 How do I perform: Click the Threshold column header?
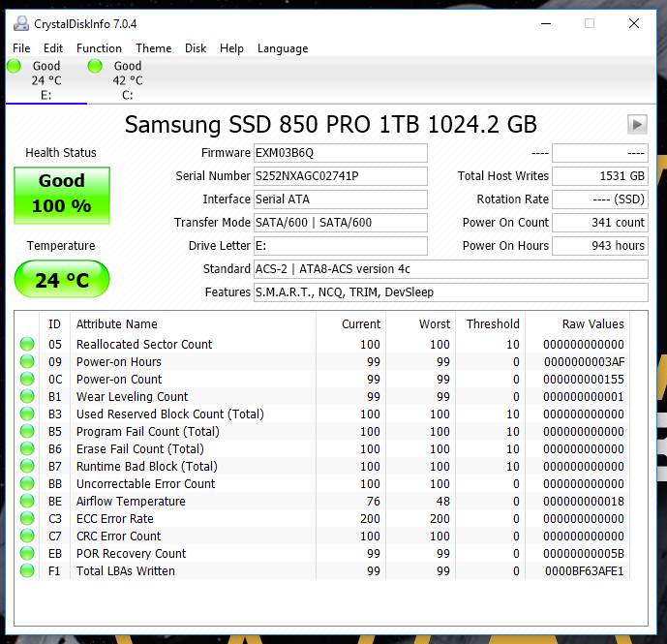pos(491,323)
